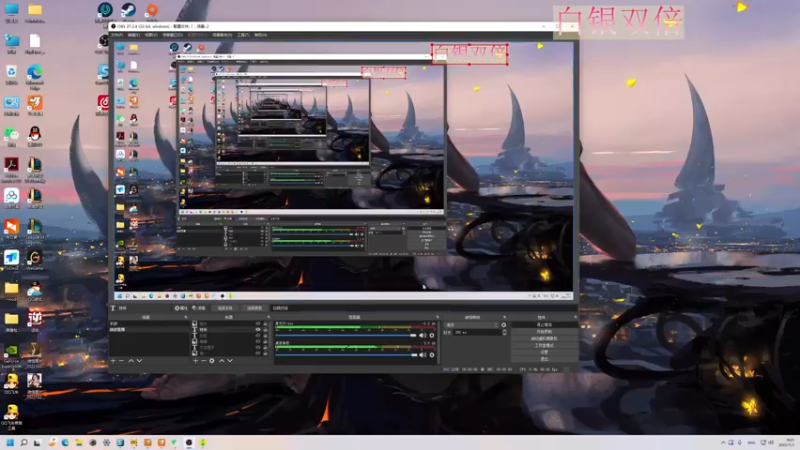Float the Audio Mixer dock using its title icon

click(437, 317)
